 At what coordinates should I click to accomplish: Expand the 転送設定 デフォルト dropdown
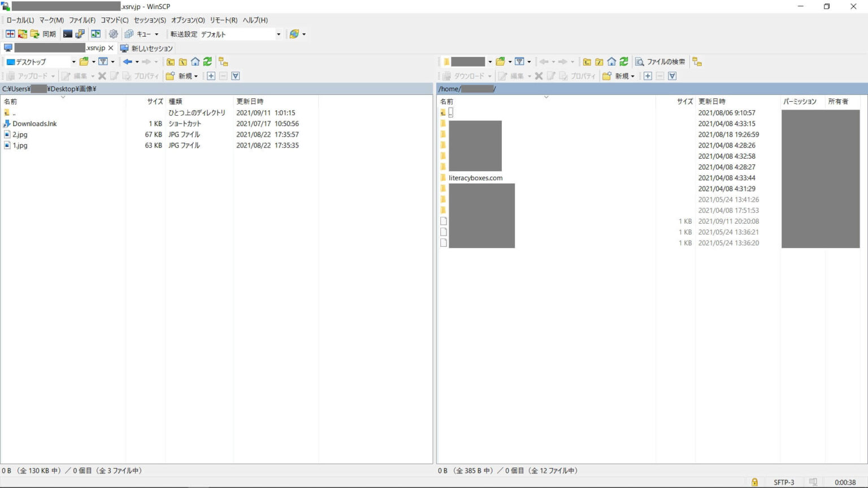[278, 34]
